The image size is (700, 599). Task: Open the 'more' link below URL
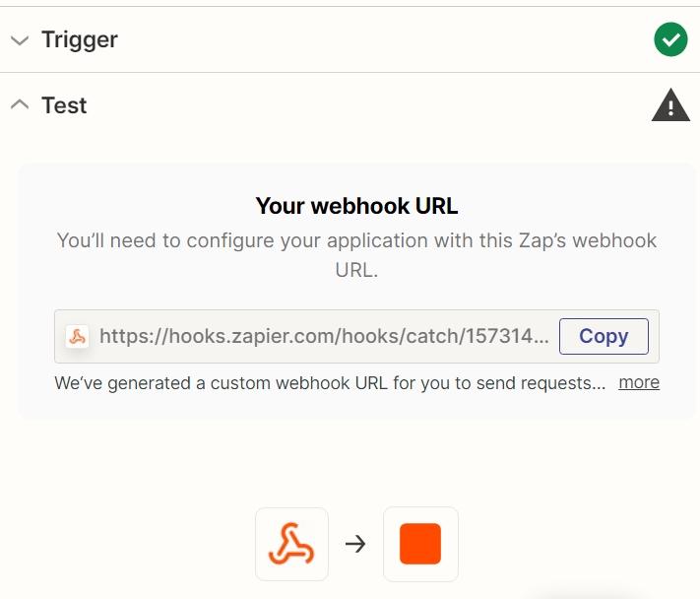tap(639, 382)
